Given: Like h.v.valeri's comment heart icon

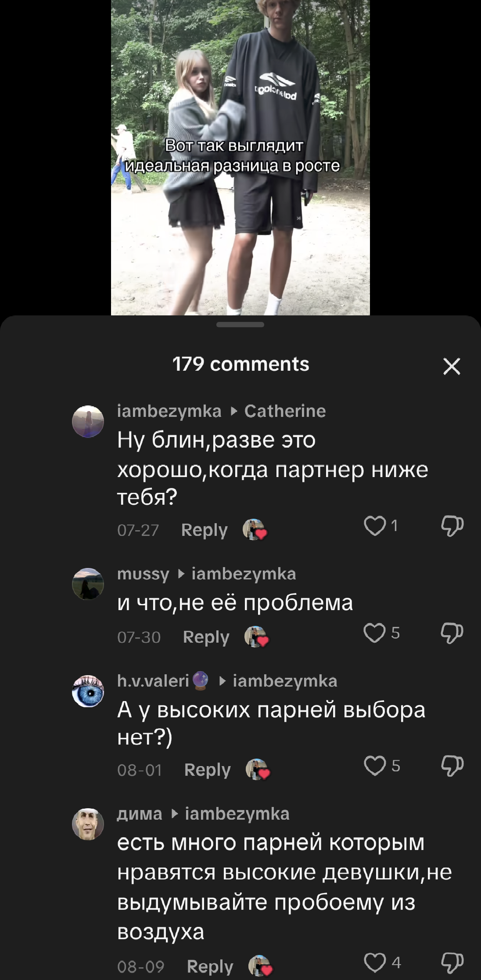Looking at the screenshot, I should pyautogui.click(x=375, y=766).
